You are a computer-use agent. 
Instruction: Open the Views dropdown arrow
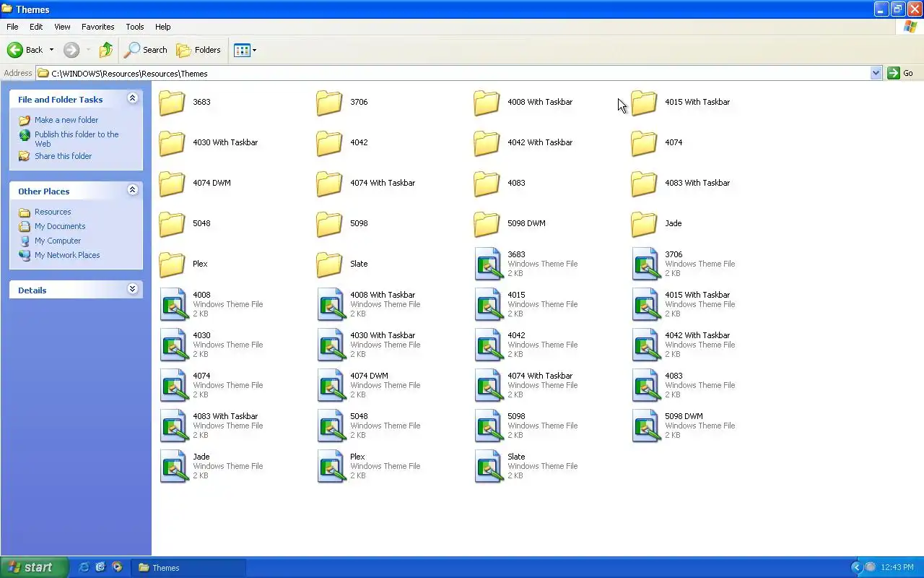click(x=254, y=50)
